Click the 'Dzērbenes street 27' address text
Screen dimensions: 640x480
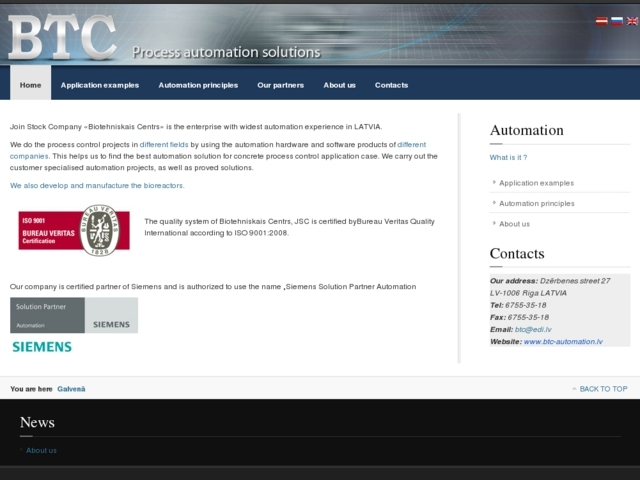575,281
